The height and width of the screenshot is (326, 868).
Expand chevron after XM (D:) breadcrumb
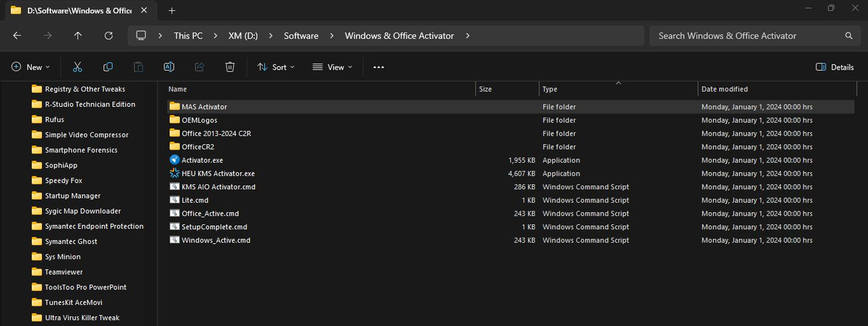pos(271,36)
